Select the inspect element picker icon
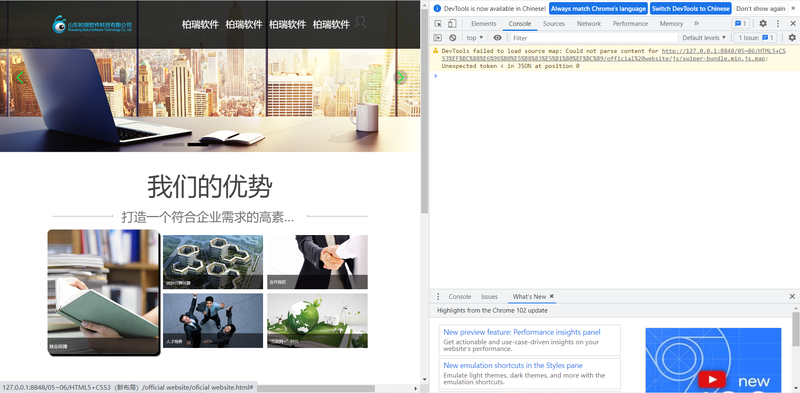The width and height of the screenshot is (800, 393). 438,23
